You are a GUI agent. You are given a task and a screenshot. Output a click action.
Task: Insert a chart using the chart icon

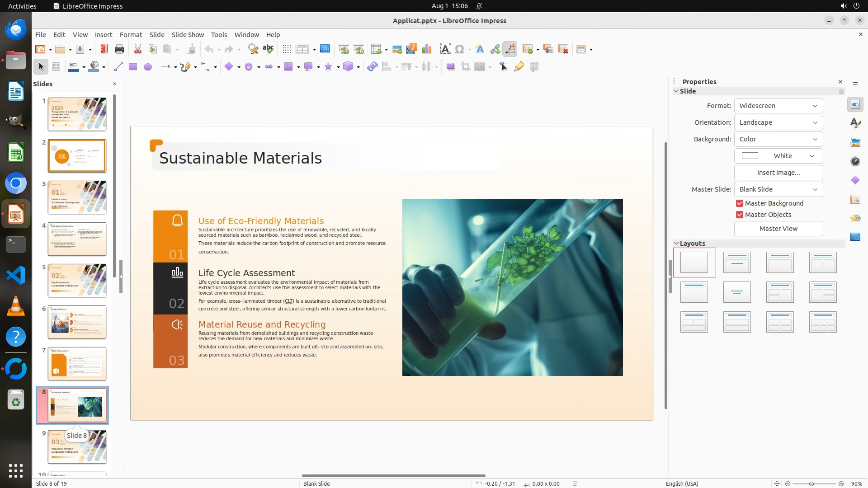pos(426,49)
